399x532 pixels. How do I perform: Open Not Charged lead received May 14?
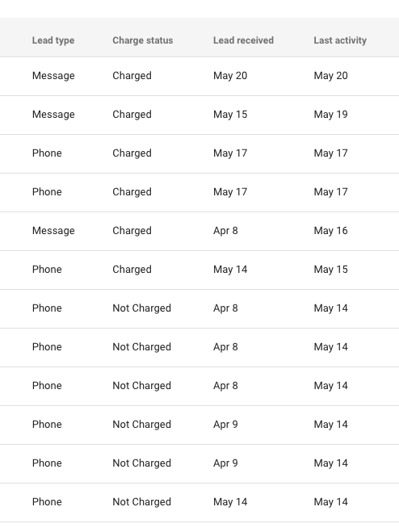tap(199, 502)
